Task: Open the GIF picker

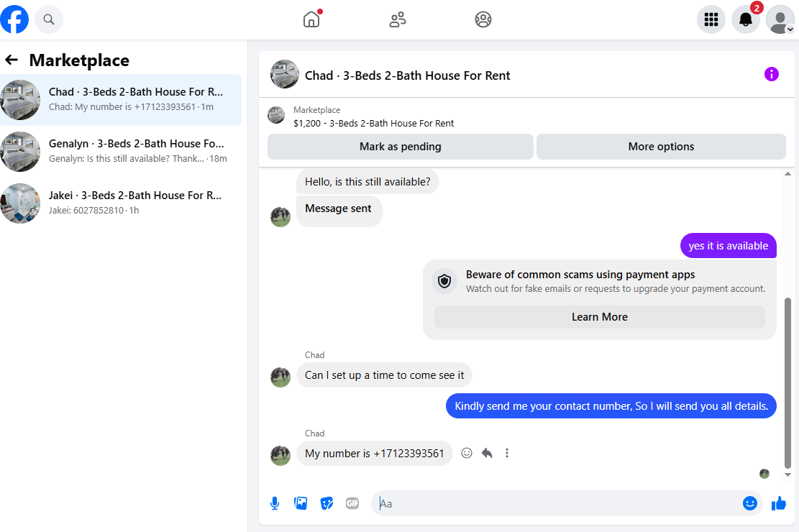Action: click(x=352, y=503)
